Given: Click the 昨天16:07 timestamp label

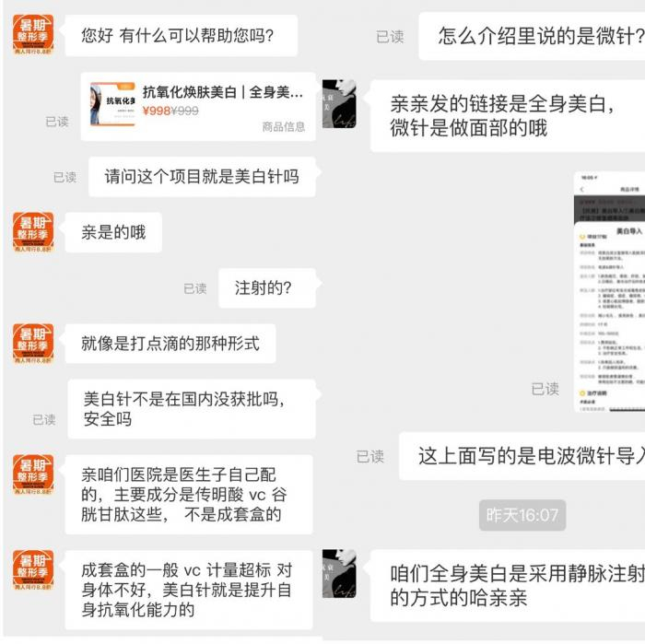Looking at the screenshot, I should click(522, 515).
